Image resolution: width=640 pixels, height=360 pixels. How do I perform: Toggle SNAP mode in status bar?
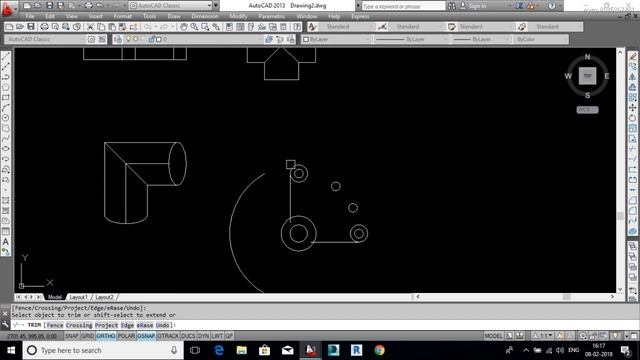coord(72,336)
